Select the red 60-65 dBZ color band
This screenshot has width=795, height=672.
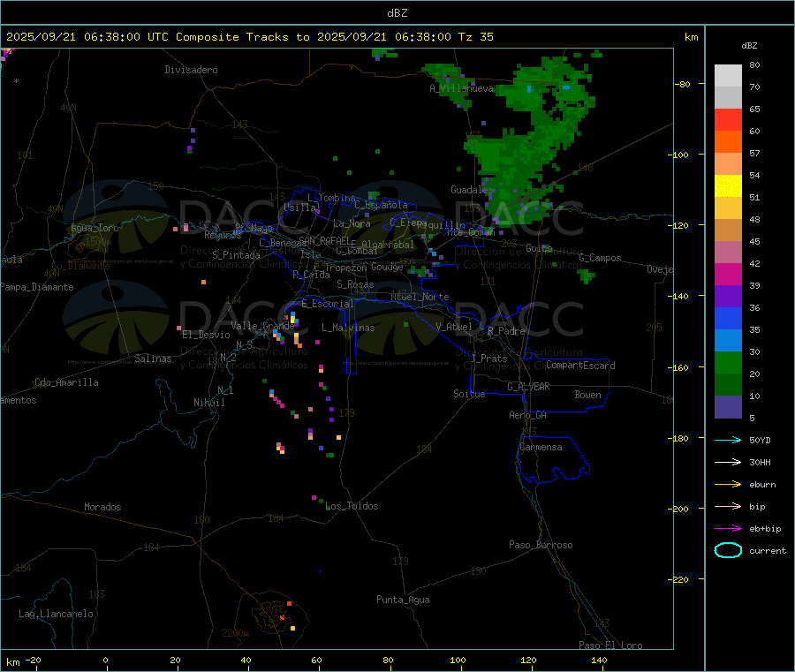pyautogui.click(x=728, y=119)
